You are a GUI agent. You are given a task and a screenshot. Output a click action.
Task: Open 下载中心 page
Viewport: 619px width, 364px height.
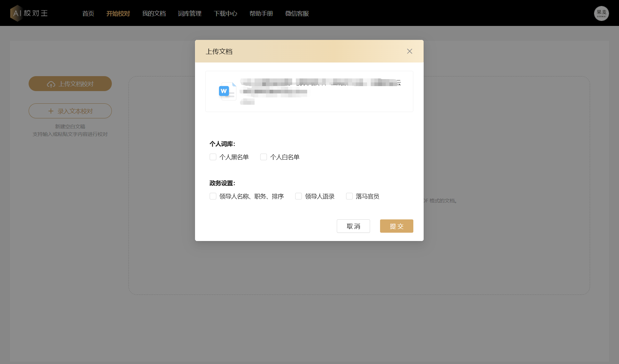(x=225, y=14)
